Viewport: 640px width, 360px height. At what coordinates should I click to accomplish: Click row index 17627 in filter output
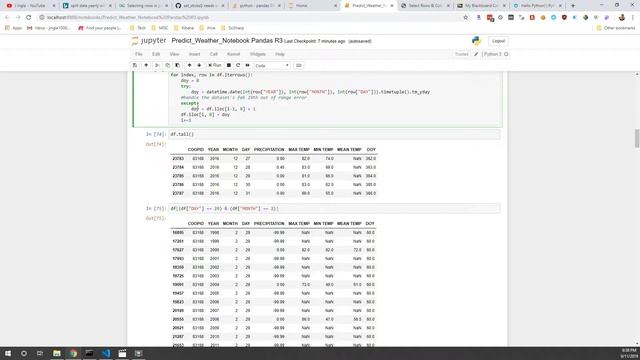178,250
